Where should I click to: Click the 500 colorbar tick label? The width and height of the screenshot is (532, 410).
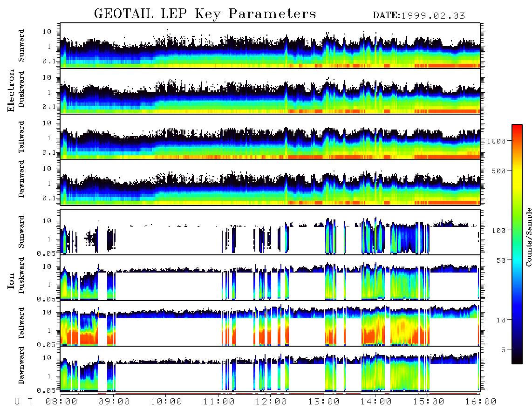tap(499, 171)
